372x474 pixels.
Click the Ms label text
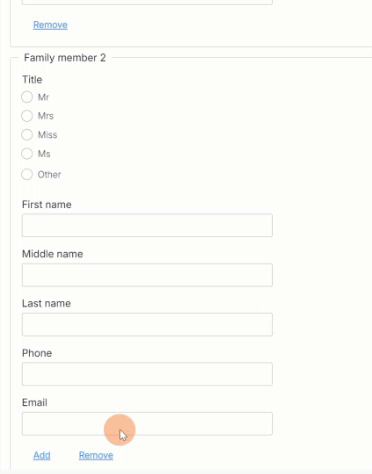click(x=44, y=154)
